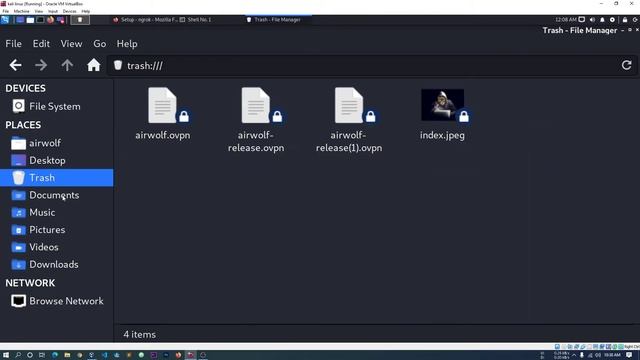Switch to Setup - ngrok Mozilla Firefox window
Viewport: 640px width, 360px height.
145,20
